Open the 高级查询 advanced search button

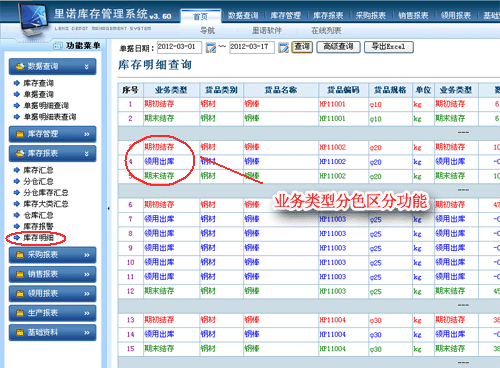coord(338,47)
